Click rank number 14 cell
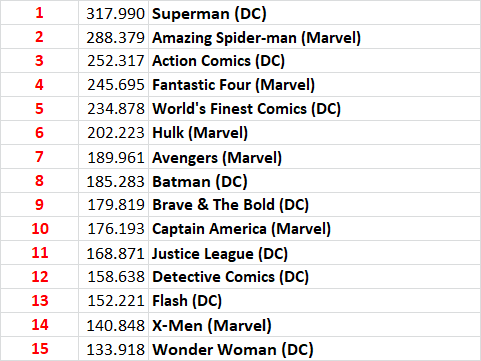 pyautogui.click(x=39, y=325)
